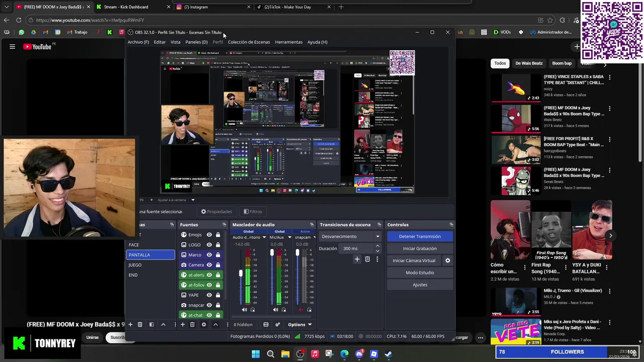Image resolution: width=644 pixels, height=362 pixels.
Task: Open File Explorer from taskbar
Action: coord(285,354)
